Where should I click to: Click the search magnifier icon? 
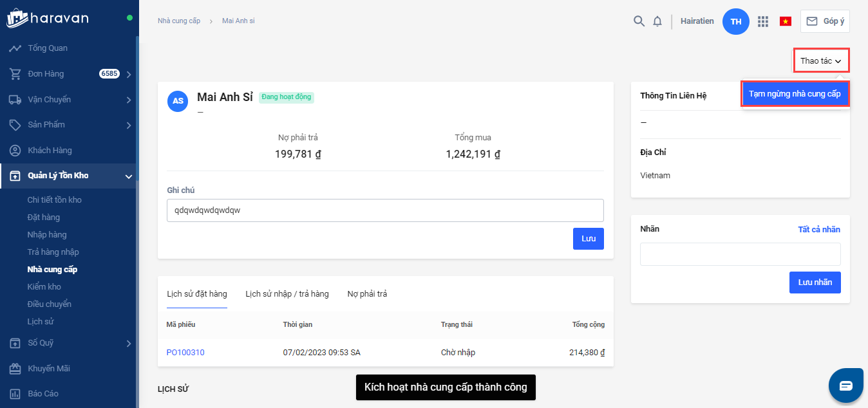[639, 21]
